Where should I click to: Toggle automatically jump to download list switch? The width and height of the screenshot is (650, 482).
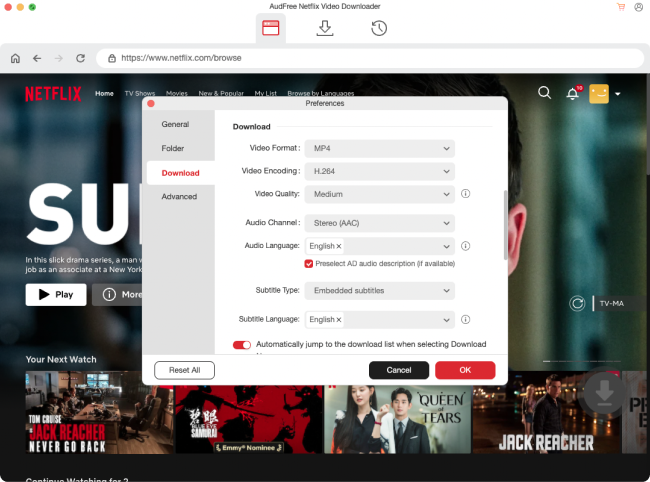(x=242, y=345)
